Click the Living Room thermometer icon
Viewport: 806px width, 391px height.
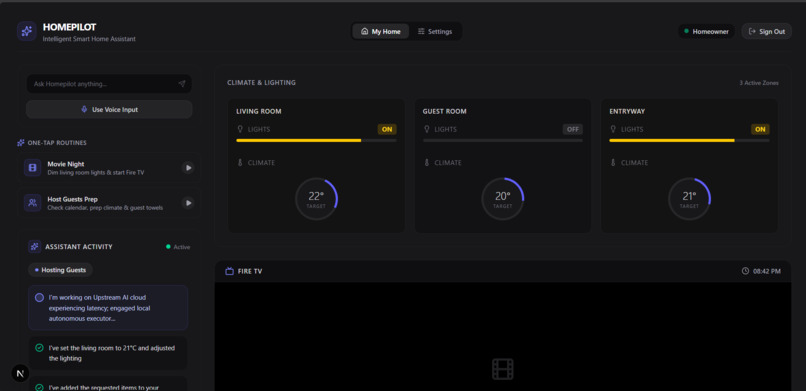240,162
